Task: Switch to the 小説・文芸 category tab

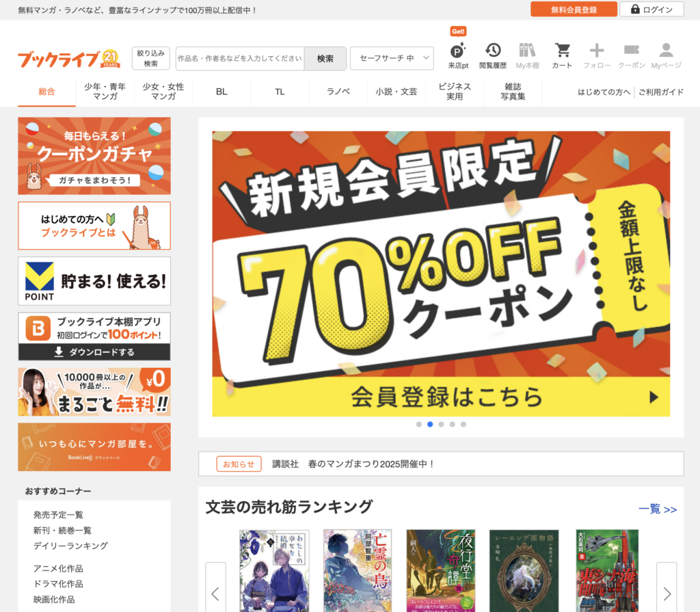Action: [396, 92]
